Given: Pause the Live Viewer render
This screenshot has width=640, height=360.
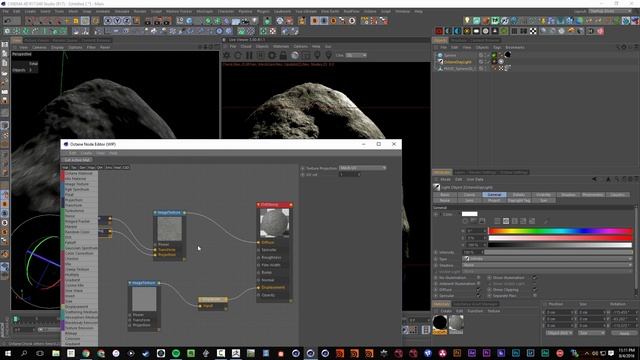Looking at the screenshot, I should pos(249,55).
